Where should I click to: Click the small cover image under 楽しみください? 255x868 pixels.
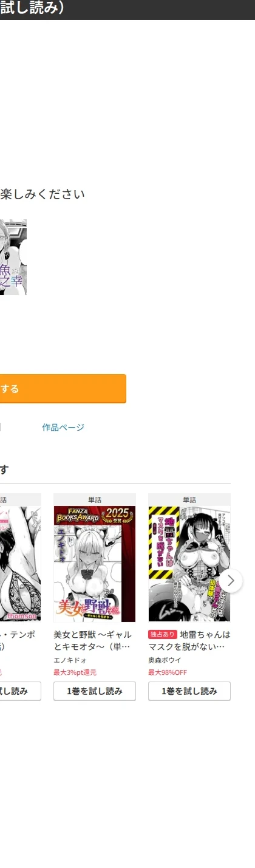click(13, 257)
